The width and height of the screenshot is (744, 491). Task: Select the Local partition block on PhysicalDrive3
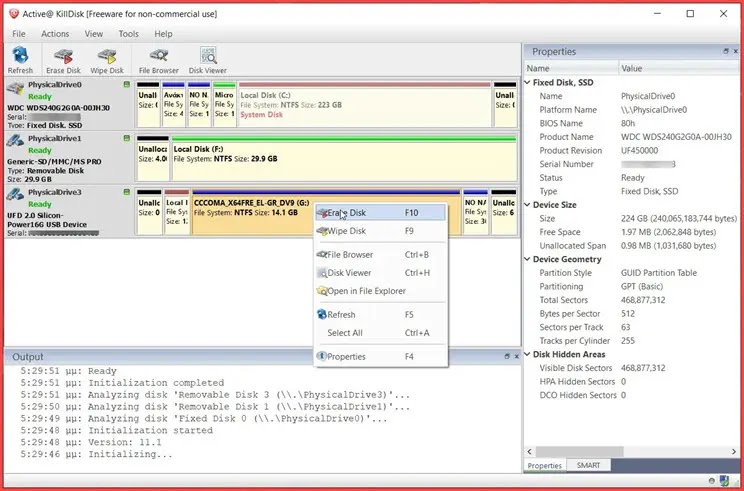click(177, 212)
